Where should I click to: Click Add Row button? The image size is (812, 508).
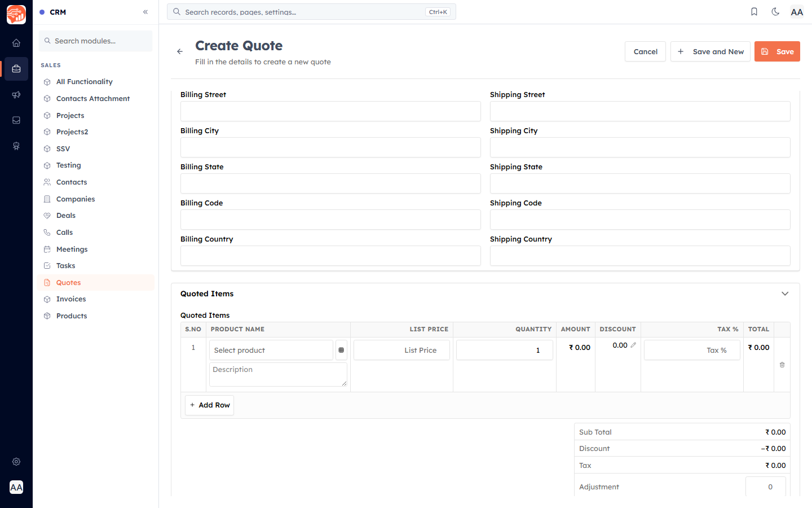click(x=209, y=405)
